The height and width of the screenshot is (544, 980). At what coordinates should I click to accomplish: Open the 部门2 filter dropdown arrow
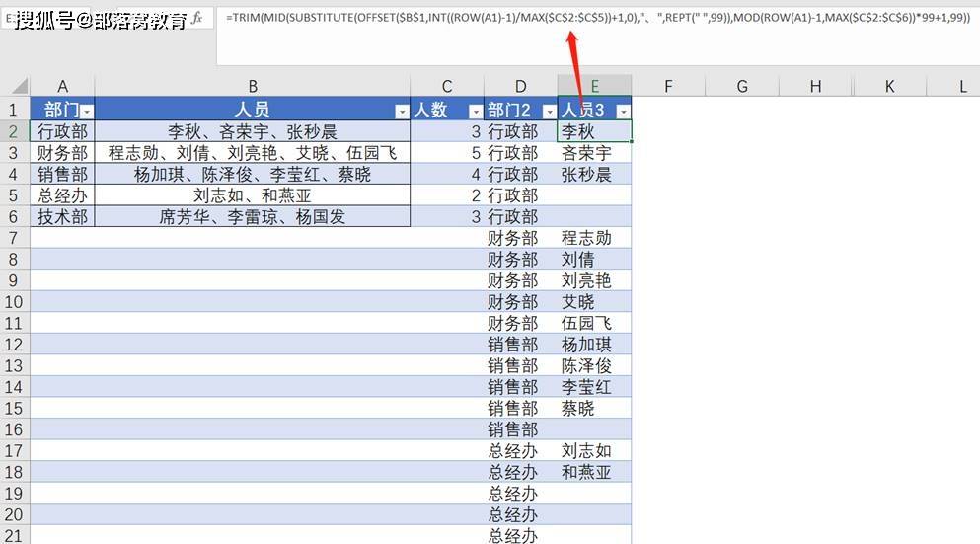point(548,111)
